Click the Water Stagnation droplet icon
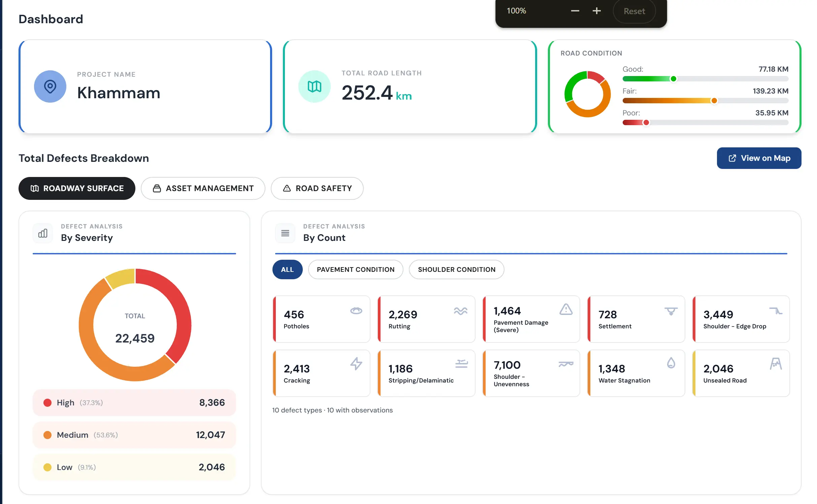The width and height of the screenshot is (817, 504). (671, 363)
